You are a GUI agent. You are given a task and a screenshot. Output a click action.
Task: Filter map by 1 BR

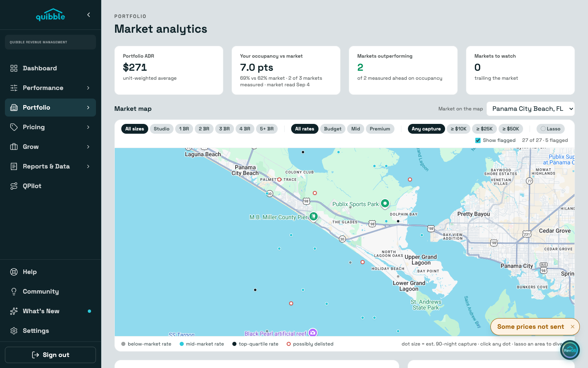click(184, 129)
